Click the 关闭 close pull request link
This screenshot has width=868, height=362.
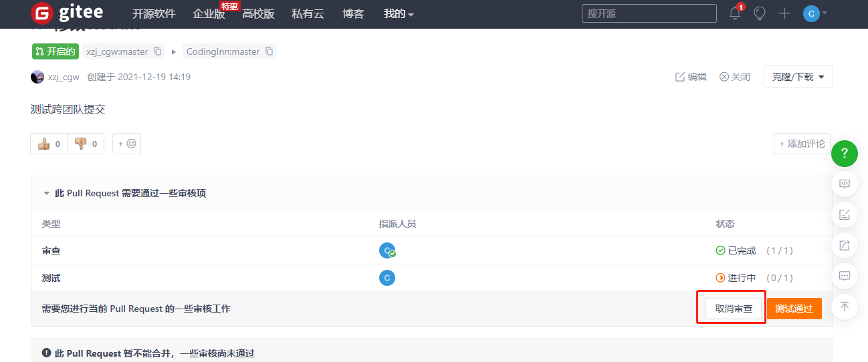point(734,77)
